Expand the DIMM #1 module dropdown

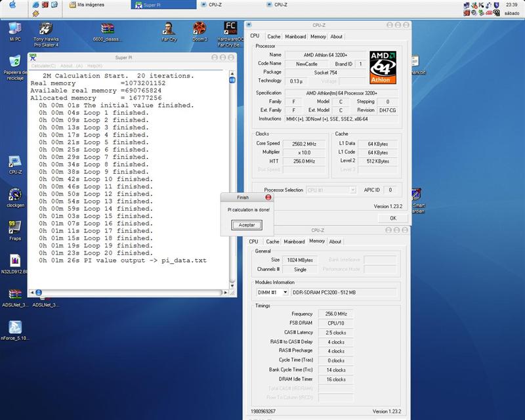[x=285, y=292]
